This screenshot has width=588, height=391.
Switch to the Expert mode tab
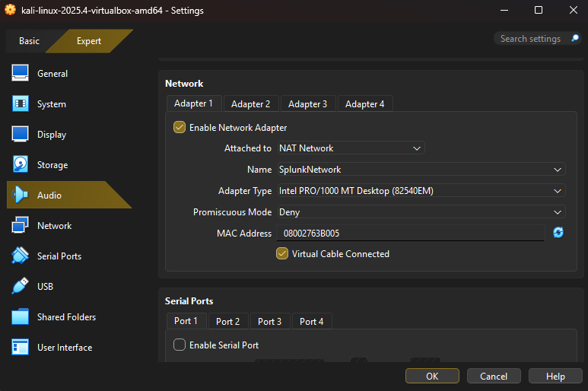pos(89,41)
